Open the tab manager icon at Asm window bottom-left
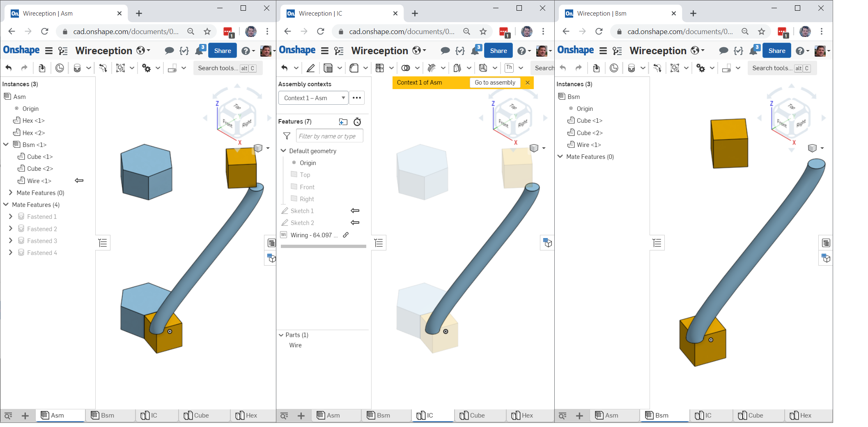This screenshot has width=868, height=427. click(x=8, y=416)
